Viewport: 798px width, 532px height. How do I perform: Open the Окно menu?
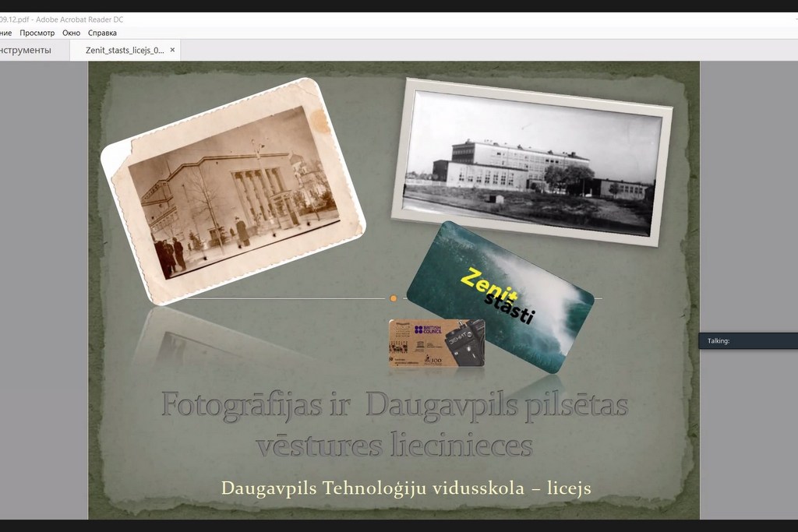click(71, 33)
